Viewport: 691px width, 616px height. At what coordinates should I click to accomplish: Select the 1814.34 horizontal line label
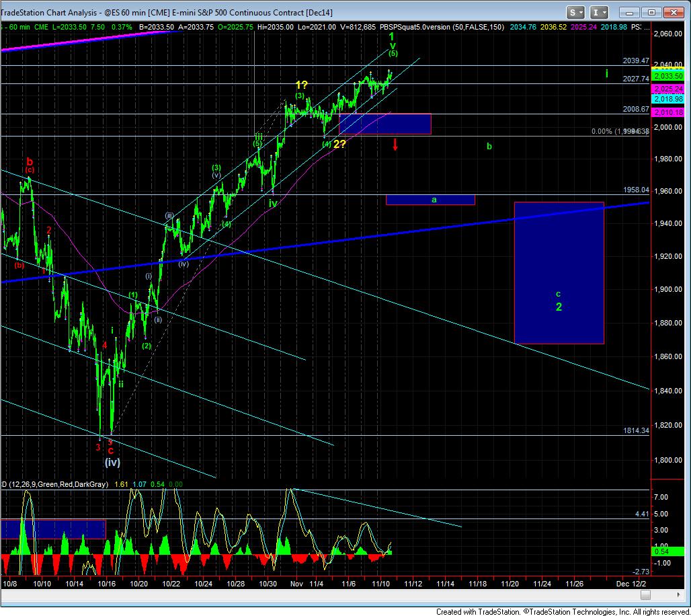(x=636, y=431)
